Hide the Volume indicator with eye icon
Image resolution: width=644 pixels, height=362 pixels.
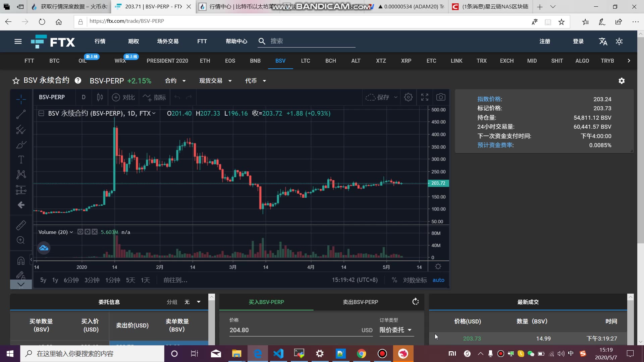pos(80,232)
